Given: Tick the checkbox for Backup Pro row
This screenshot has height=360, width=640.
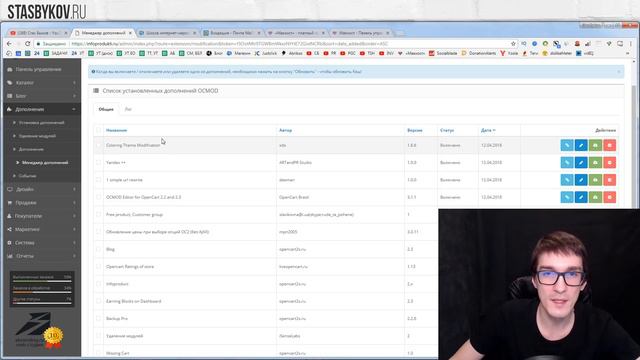Looking at the screenshot, I should [x=98, y=318].
